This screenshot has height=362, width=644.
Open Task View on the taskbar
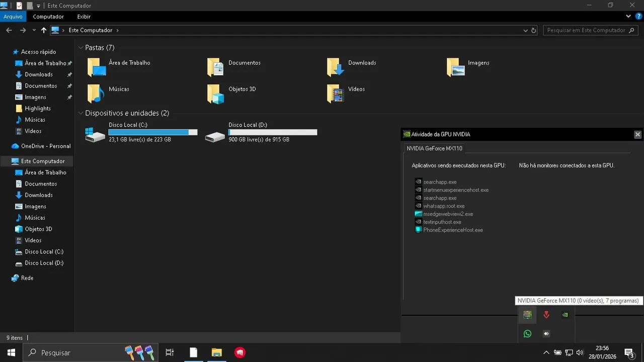(170, 352)
